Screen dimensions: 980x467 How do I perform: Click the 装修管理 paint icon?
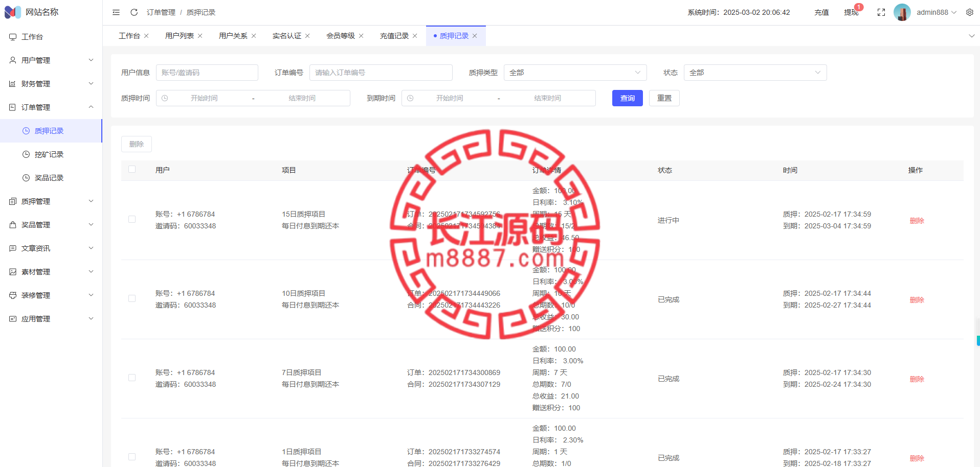point(13,295)
